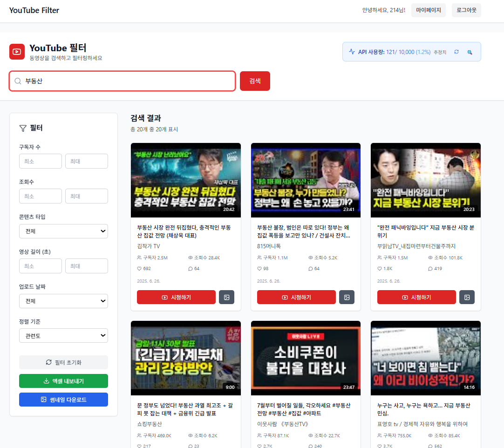504x448 pixels.
Task: Click image icon on 부읽남TV video card
Action: [x=467, y=297]
